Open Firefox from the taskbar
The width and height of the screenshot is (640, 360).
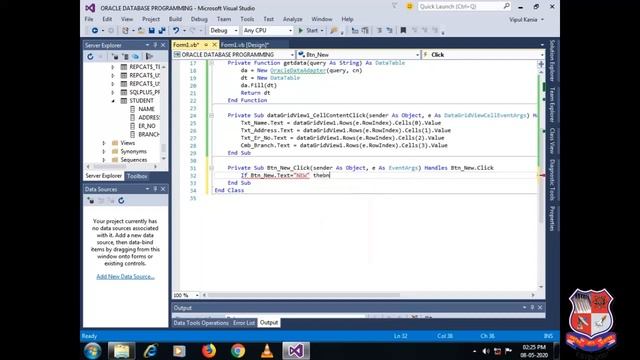(x=209, y=351)
